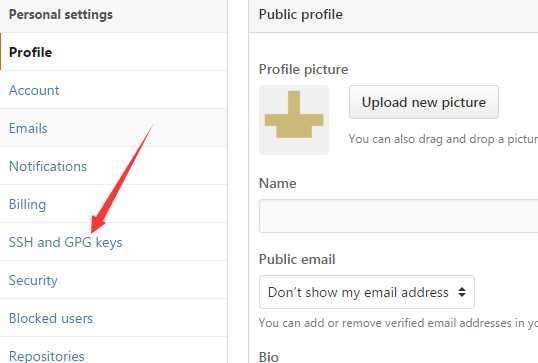
Task: Click the Public email dropdown arrows
Action: pos(462,292)
